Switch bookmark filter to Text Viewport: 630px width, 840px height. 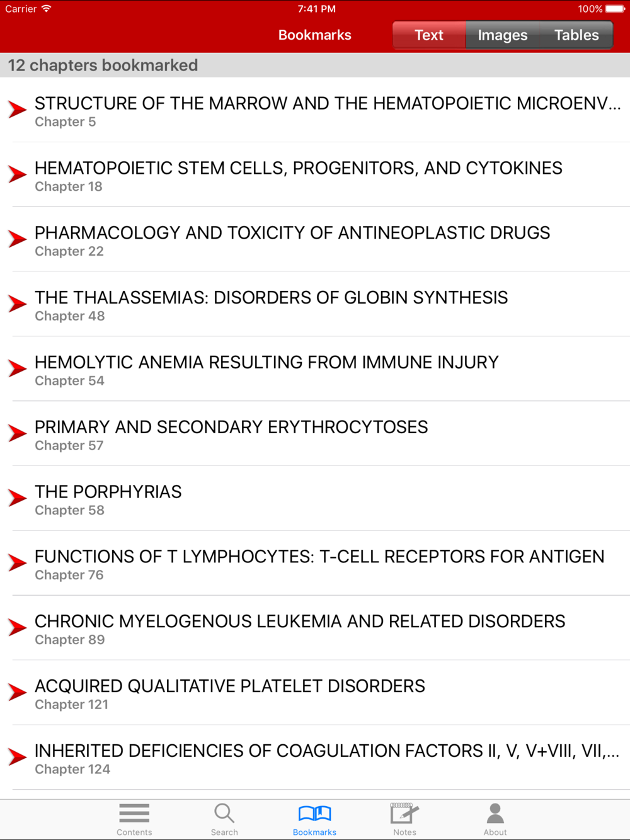pos(429,35)
